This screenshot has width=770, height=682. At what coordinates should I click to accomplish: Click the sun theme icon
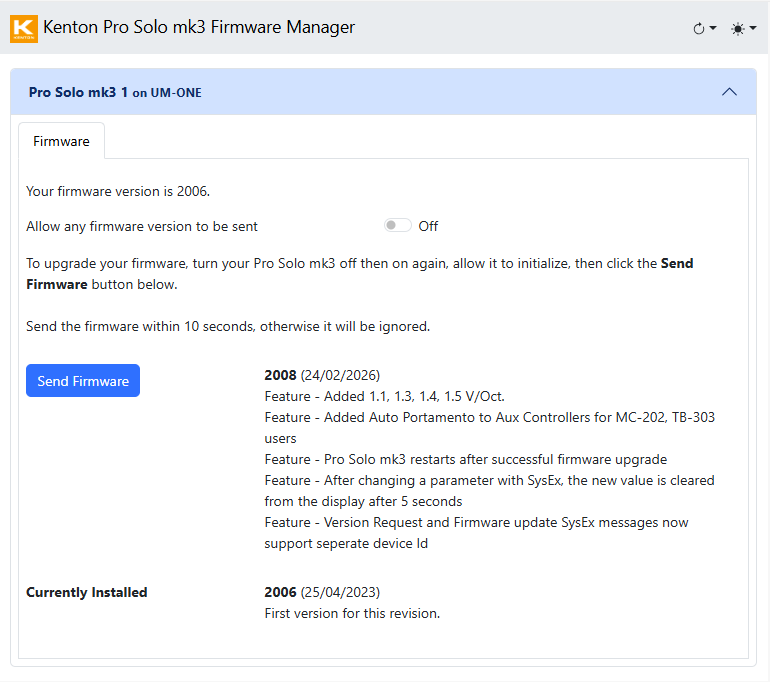pyautogui.click(x=738, y=29)
